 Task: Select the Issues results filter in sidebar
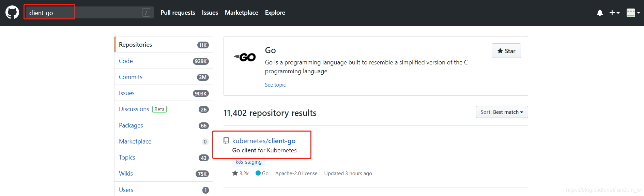coord(164,93)
